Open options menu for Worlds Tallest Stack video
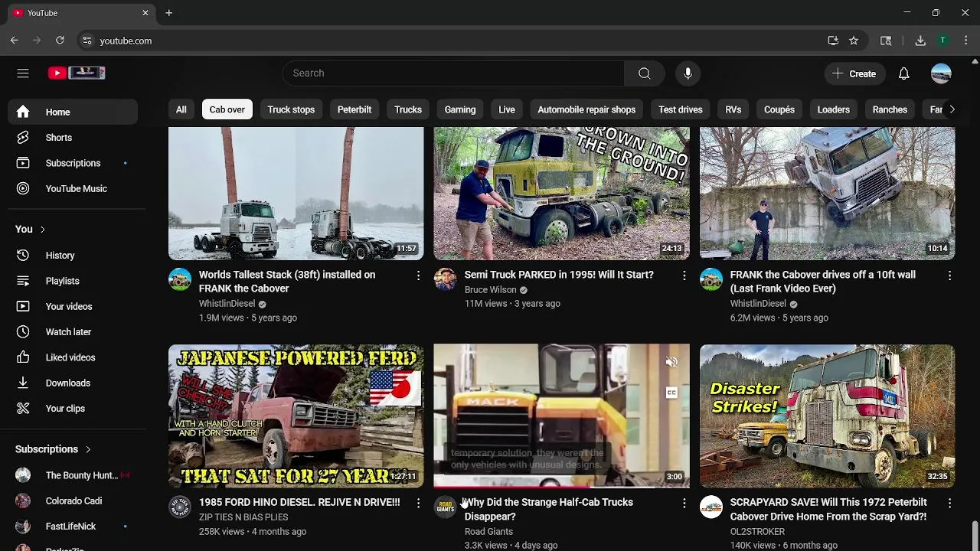Viewport: 980px width, 551px height. [x=418, y=275]
